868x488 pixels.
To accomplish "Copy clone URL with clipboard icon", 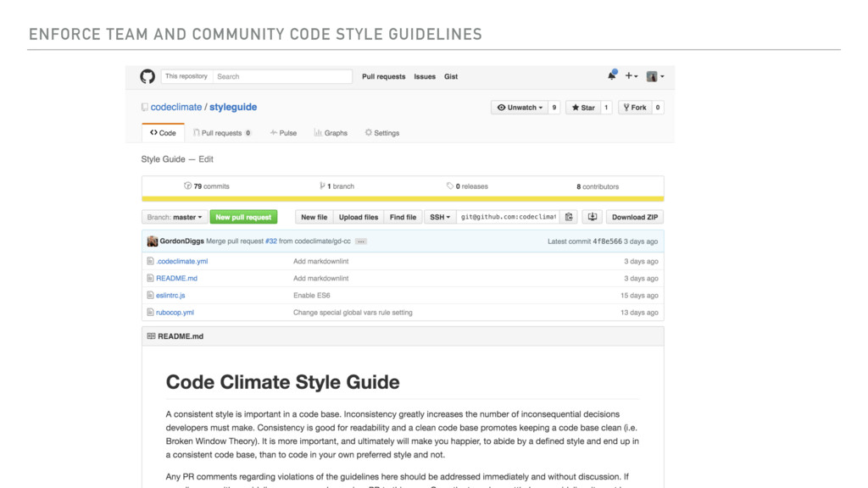I will 569,217.
